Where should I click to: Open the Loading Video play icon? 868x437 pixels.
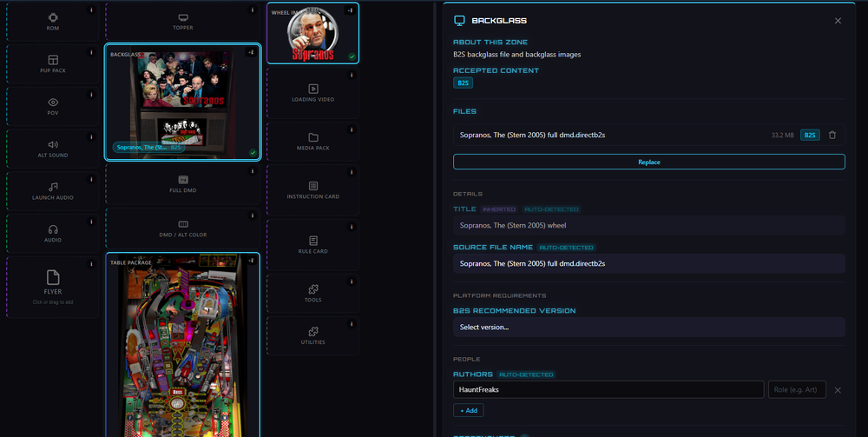coord(312,89)
